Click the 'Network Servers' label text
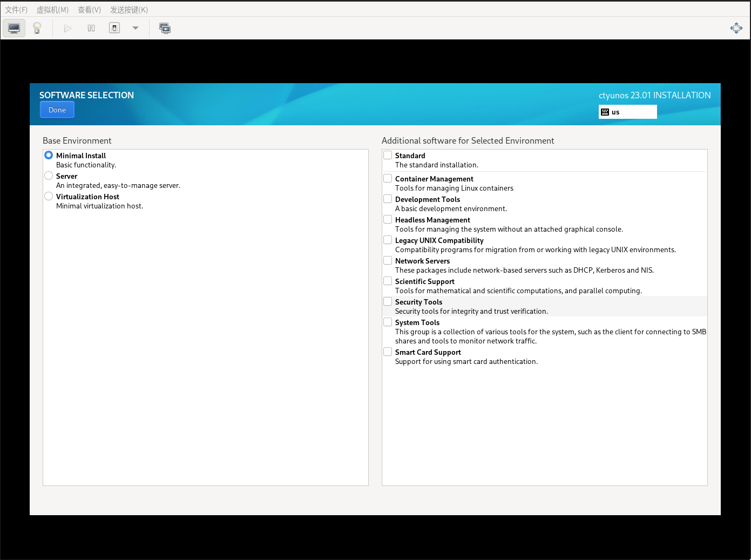Screen dimensions: 751x560 click(x=422, y=261)
